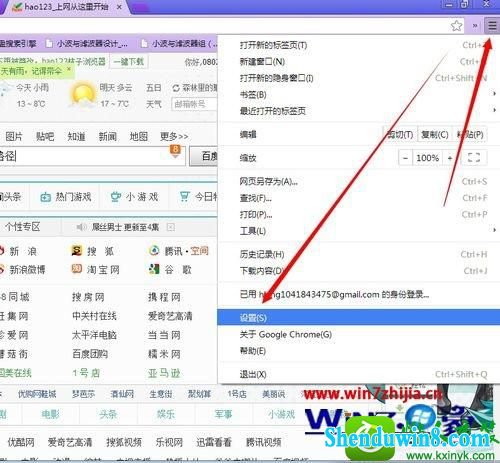Screen dimensions: 500x463
Task: Open the '谷歌' site link
Action: click(178, 269)
